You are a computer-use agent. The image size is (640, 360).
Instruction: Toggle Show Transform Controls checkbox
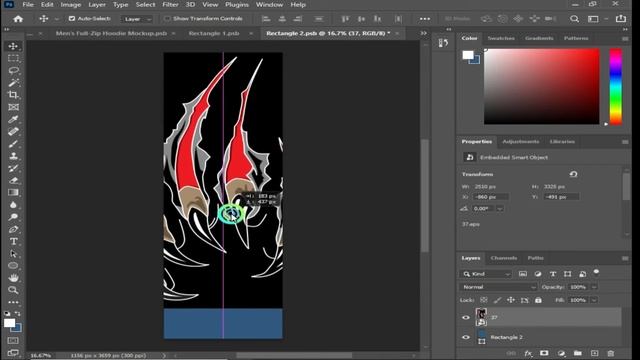(x=167, y=18)
